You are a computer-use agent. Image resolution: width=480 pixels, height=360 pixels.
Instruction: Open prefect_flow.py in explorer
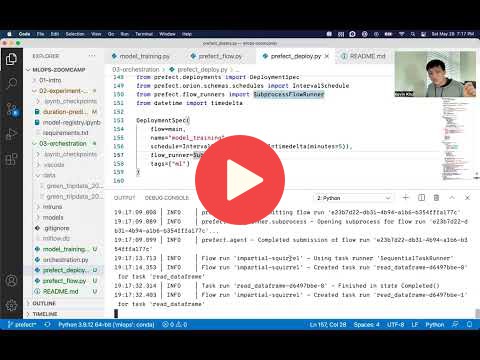click(x=64, y=281)
